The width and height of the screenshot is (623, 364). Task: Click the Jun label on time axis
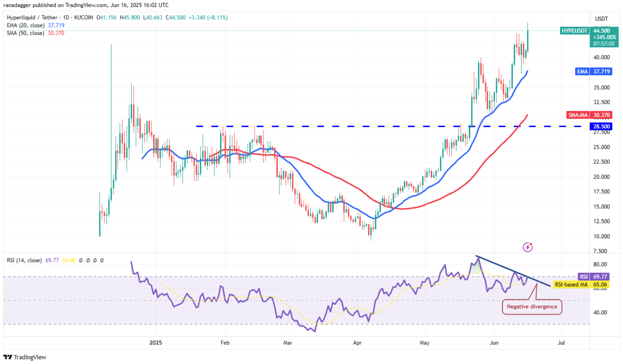point(494,343)
